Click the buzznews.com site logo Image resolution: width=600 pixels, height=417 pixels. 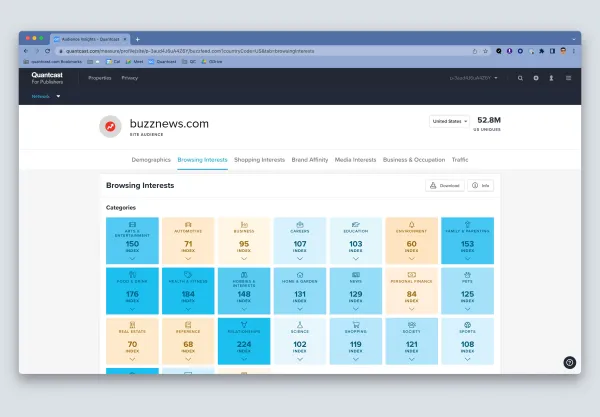click(x=110, y=126)
